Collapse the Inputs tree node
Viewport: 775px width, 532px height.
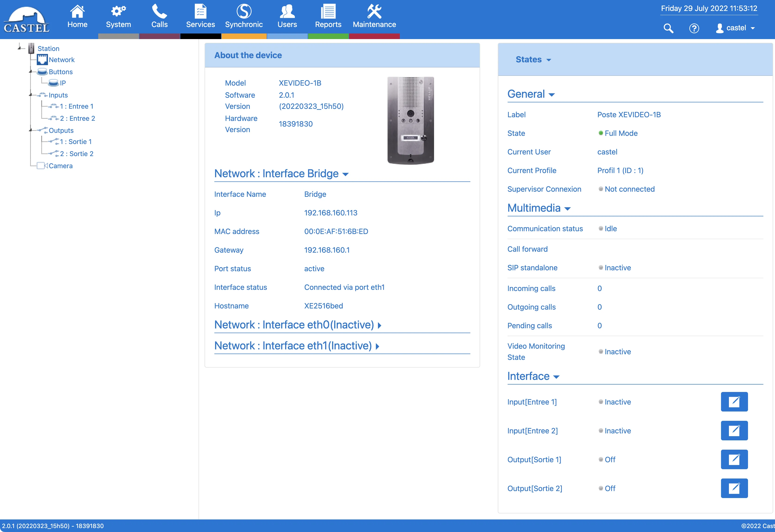tap(31, 95)
